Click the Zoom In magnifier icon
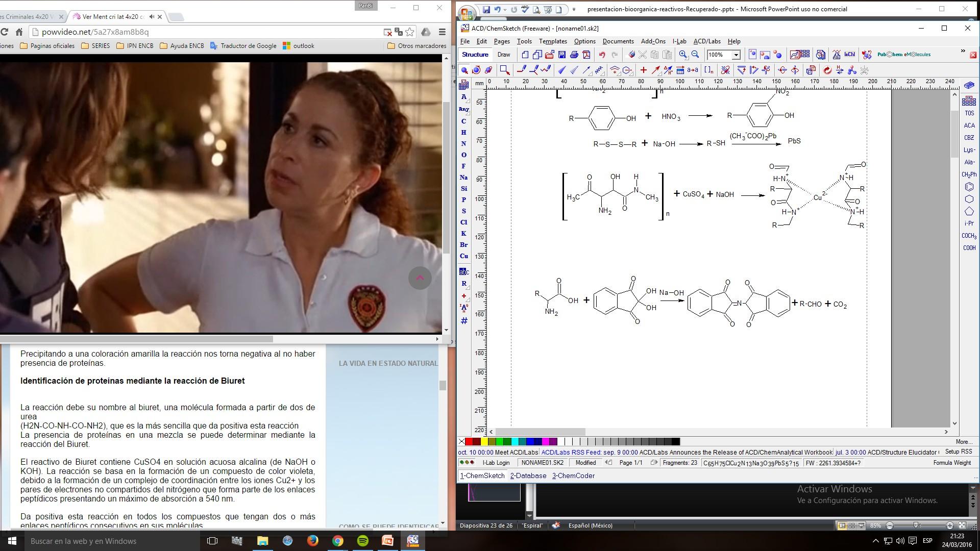This screenshot has width=980, height=551. tap(683, 55)
